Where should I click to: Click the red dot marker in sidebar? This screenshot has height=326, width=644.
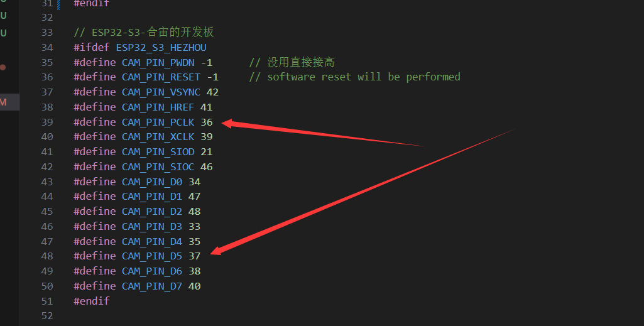tap(3, 67)
